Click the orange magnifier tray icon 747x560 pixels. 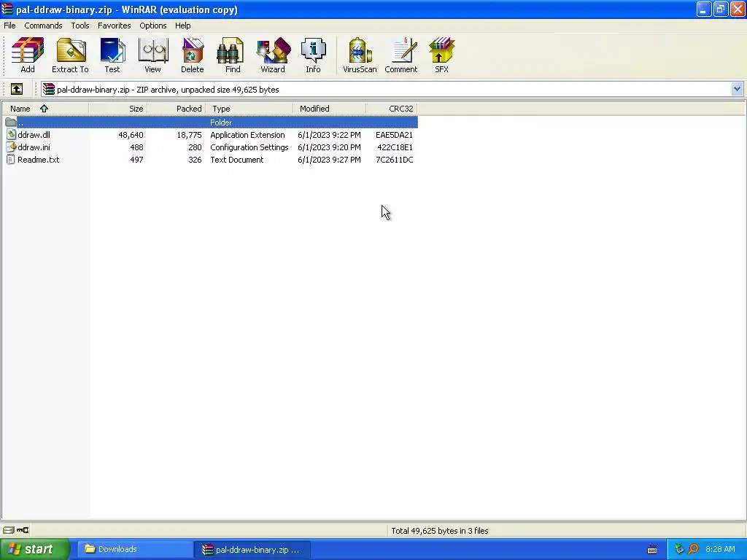[693, 549]
